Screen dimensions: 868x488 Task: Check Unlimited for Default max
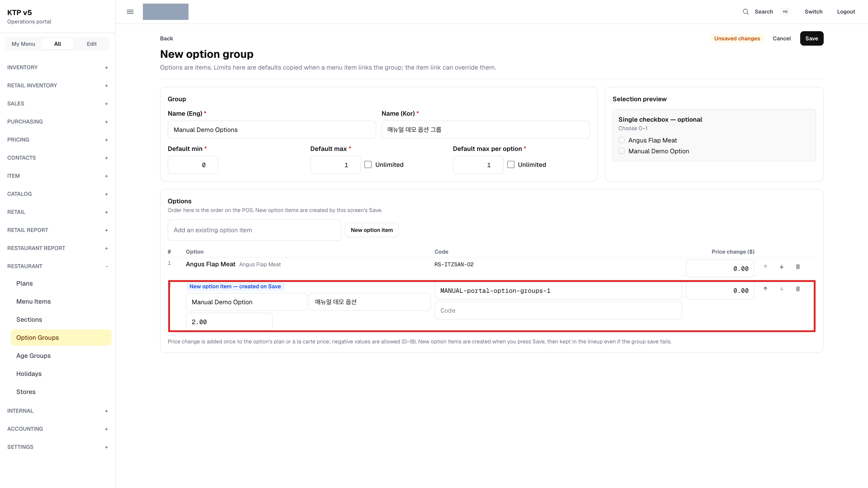368,165
